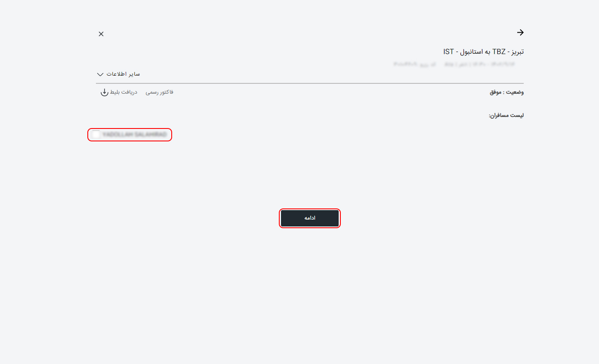Click the chevron beside سایر اطلاعات
This screenshot has height=364, width=599.
(100, 74)
